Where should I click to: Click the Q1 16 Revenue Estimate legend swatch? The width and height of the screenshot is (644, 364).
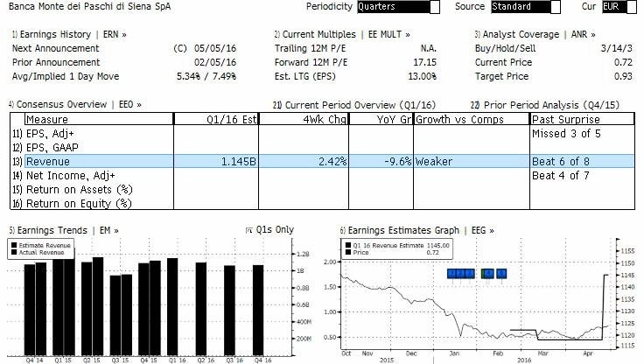[x=348, y=245]
